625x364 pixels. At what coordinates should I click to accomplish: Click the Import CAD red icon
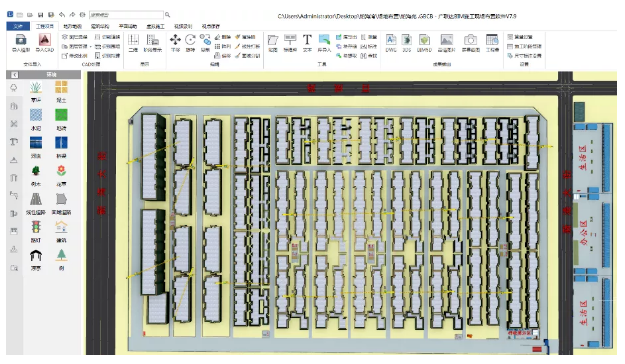coord(44,40)
